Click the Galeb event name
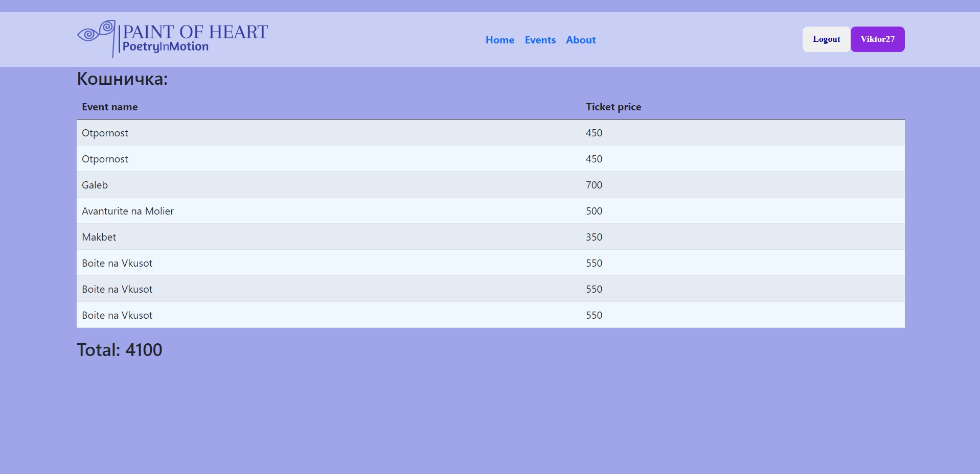980x474 pixels. tap(95, 185)
